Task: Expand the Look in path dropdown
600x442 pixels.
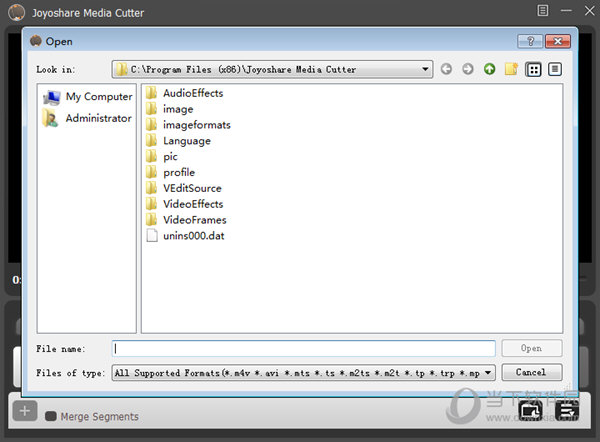Action: tap(426, 70)
